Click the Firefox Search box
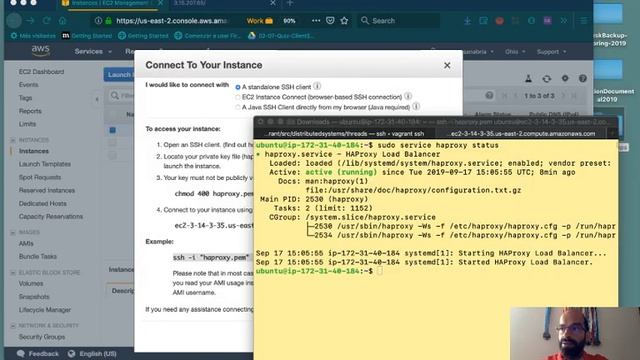The width and height of the screenshot is (640, 360). [398, 20]
